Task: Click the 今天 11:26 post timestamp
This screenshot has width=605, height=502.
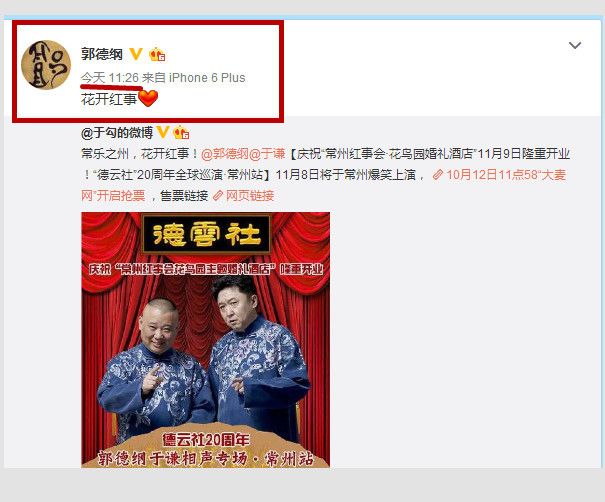Action: (110, 78)
